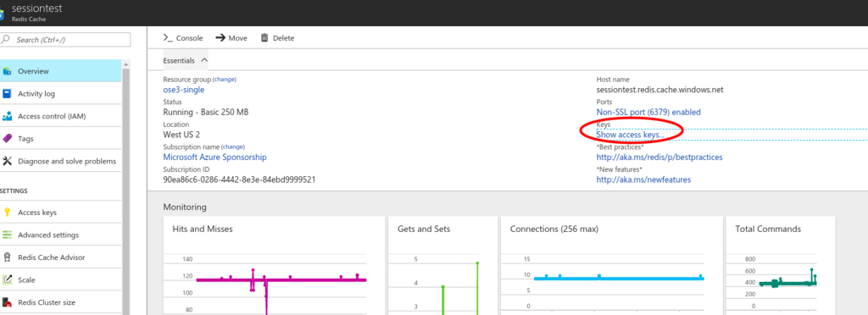The image size is (868, 315).
Task: Open the Total Commands chart tile
Action: point(781,266)
